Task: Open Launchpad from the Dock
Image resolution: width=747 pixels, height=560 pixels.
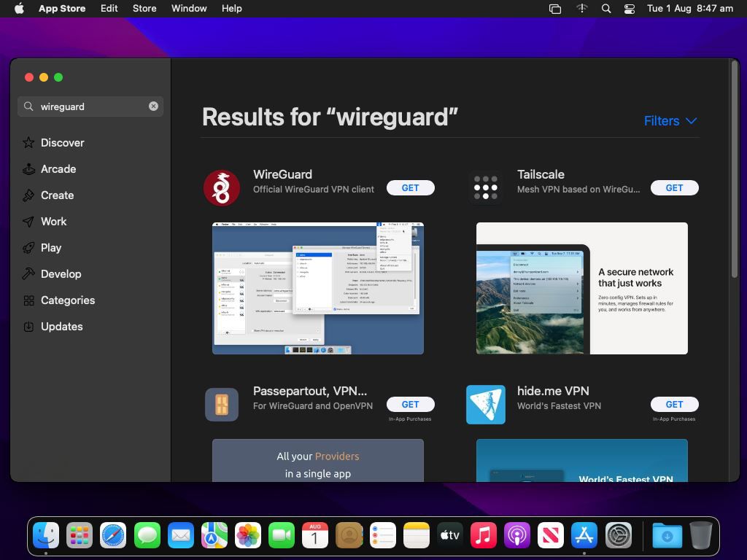Action: [x=80, y=534]
